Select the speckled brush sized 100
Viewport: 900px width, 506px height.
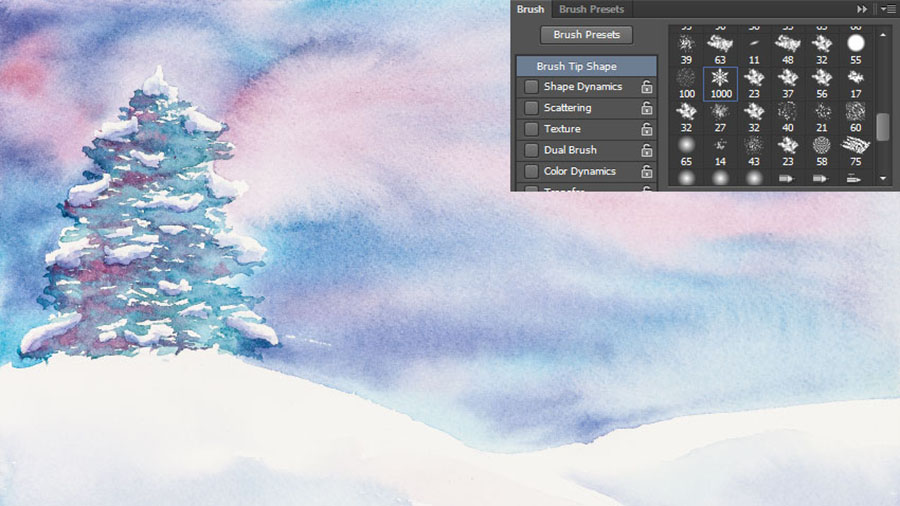coord(686,78)
